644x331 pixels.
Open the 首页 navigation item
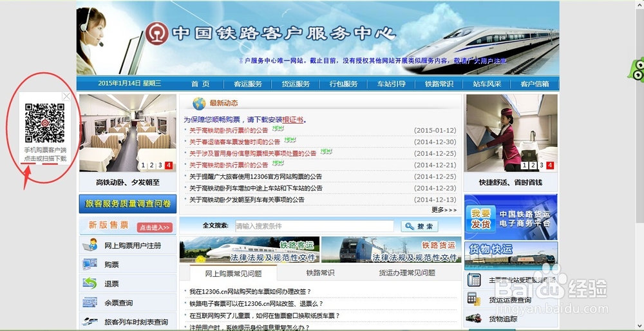click(x=200, y=84)
